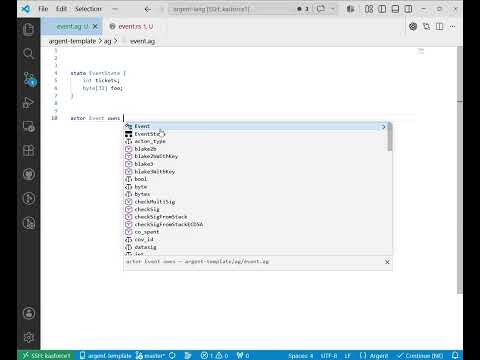This screenshot has height=360, width=480.
Task: Choose the checkSigFromStack suggestion
Action: (256, 217)
